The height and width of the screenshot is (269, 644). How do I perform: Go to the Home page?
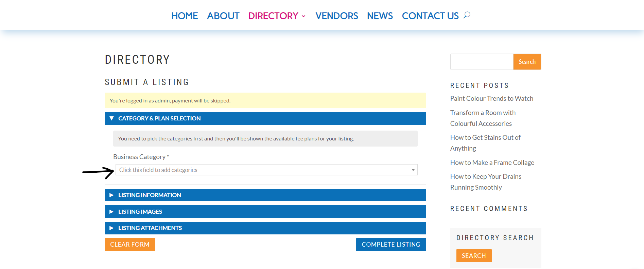click(185, 16)
